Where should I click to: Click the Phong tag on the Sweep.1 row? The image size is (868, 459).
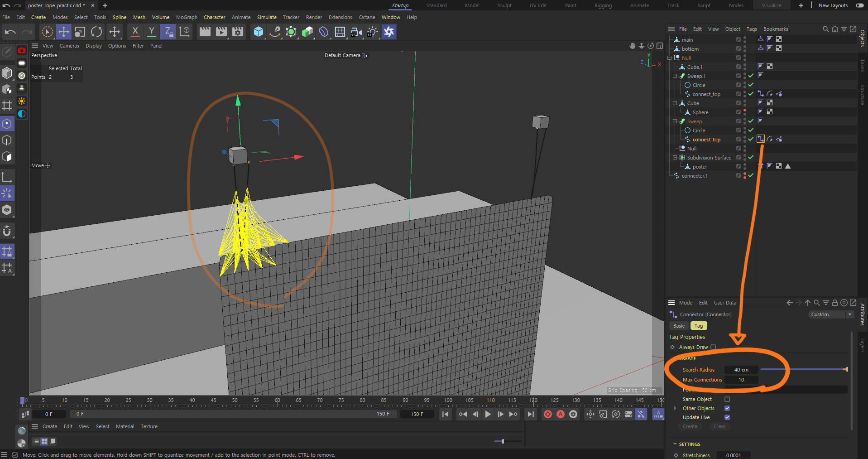pos(761,76)
